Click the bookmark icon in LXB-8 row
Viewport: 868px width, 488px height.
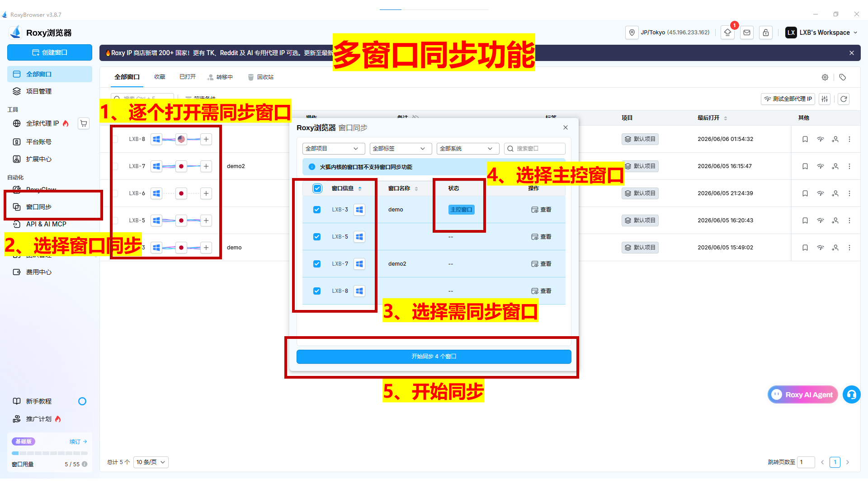(805, 139)
